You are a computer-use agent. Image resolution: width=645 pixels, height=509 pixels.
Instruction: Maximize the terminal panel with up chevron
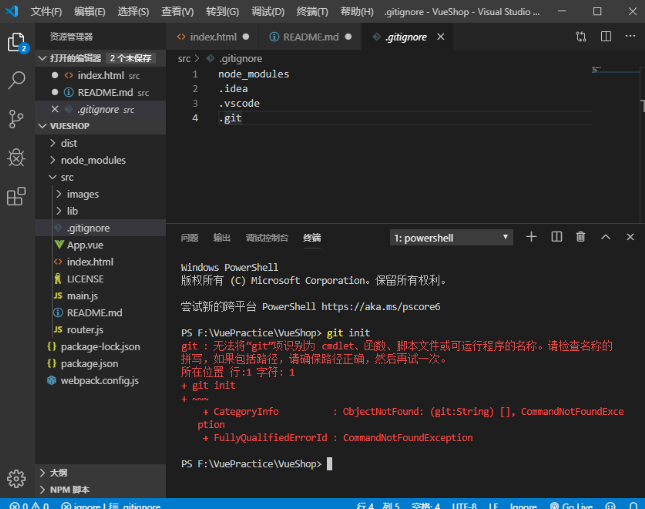(x=606, y=237)
